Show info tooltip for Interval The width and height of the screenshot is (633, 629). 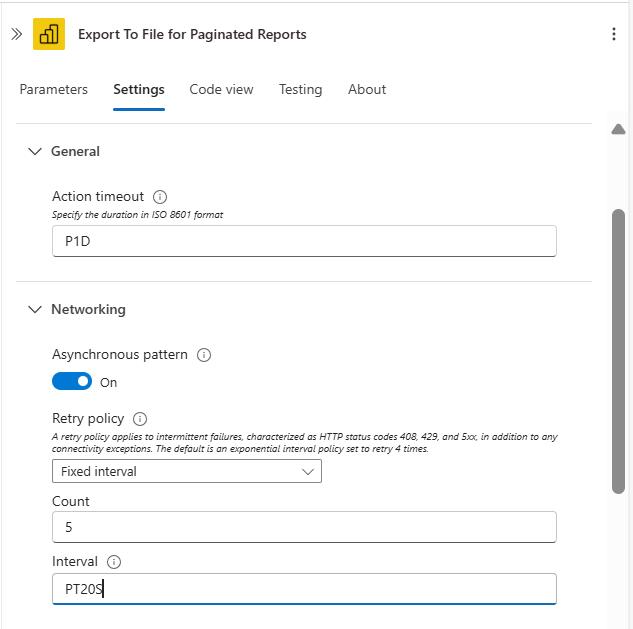pyautogui.click(x=114, y=562)
